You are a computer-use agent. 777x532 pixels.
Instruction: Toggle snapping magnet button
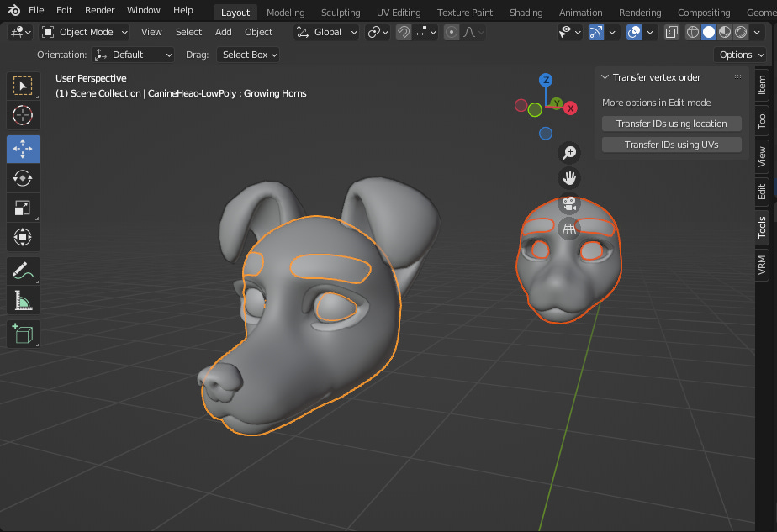[404, 32]
